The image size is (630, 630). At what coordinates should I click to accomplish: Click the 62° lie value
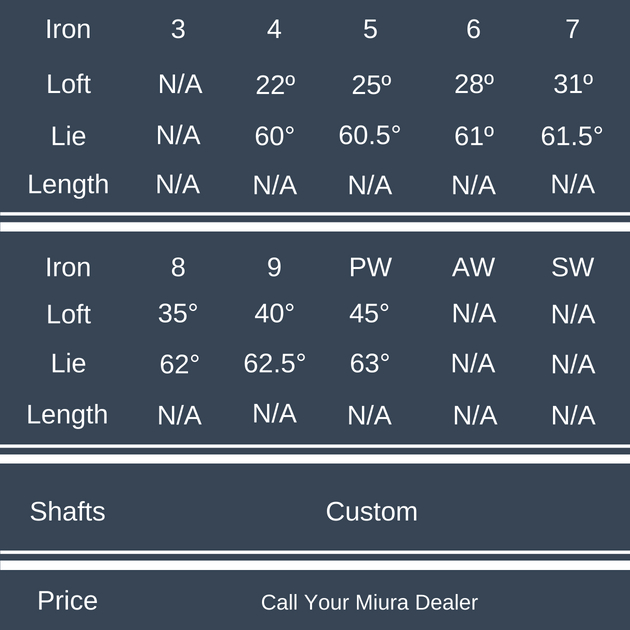(x=179, y=365)
